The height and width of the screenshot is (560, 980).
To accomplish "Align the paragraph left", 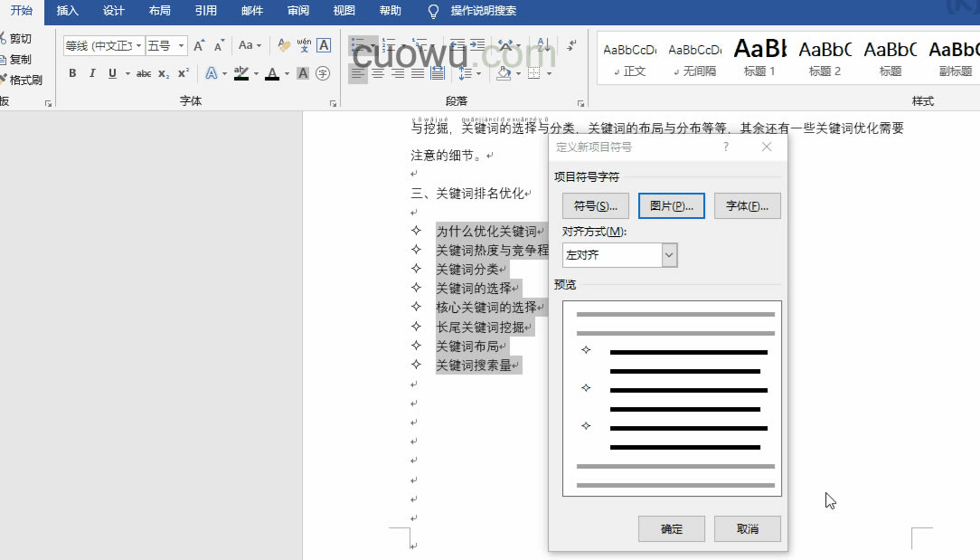I will click(x=357, y=73).
